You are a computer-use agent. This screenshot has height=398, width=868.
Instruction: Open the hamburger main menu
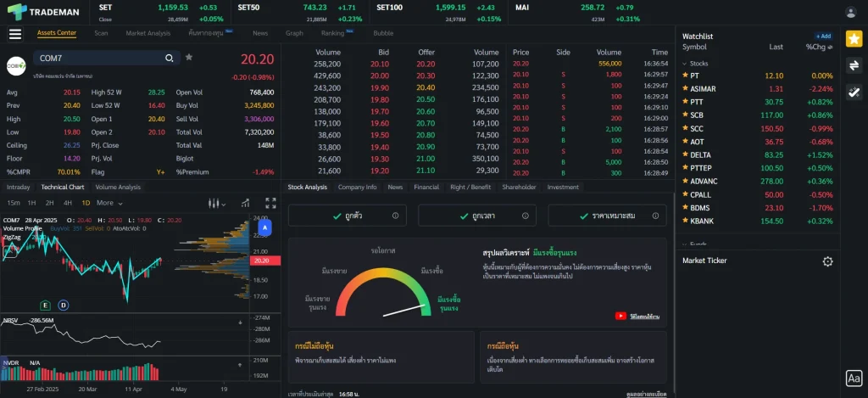14,34
